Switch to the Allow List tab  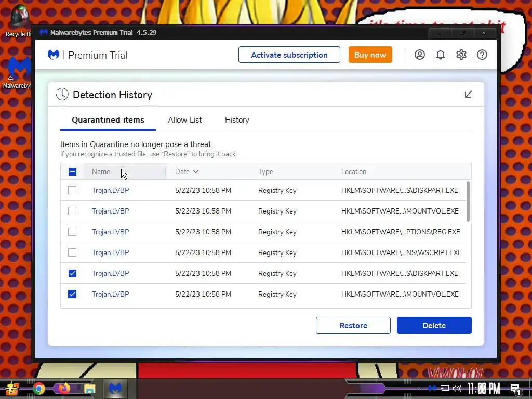coord(184,120)
